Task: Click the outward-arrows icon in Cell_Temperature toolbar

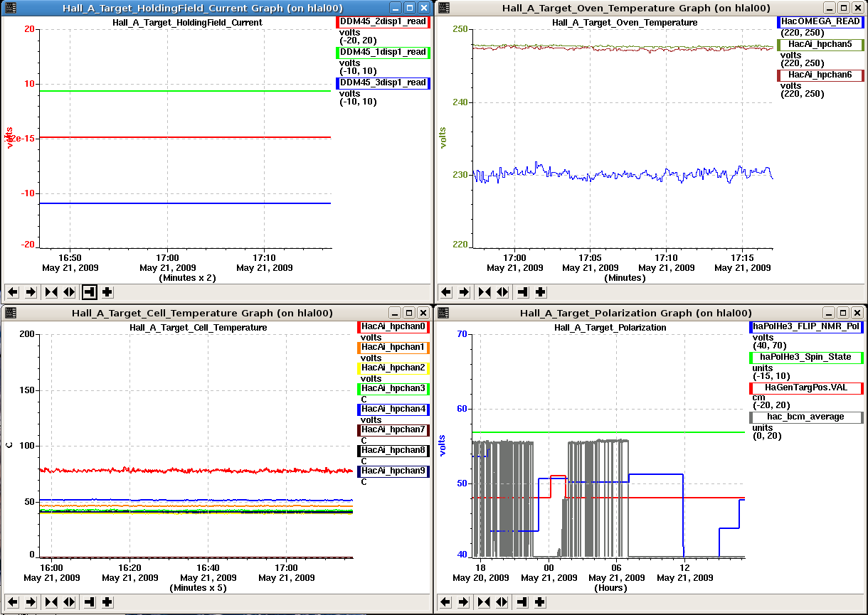Action: [69, 601]
